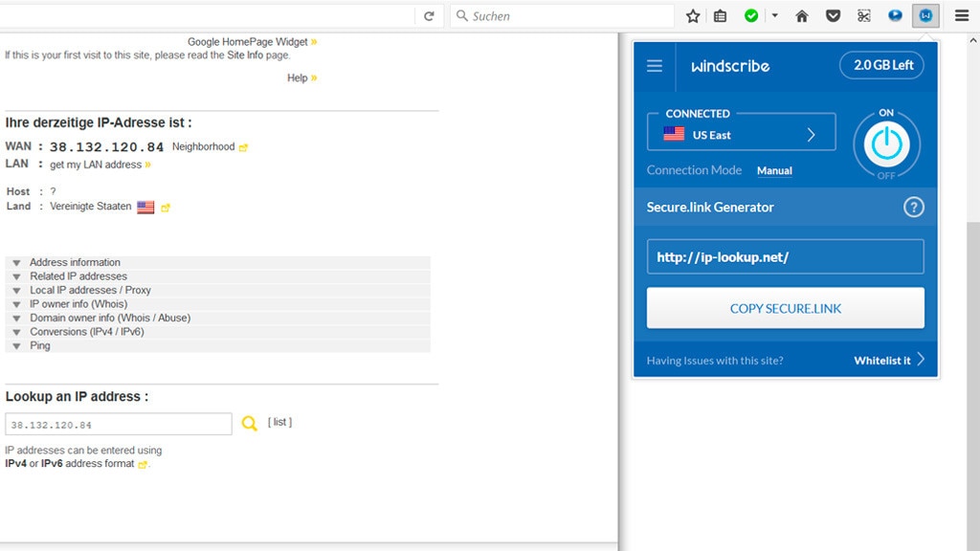This screenshot has height=551, width=980.
Task: Bookmark this page with the star icon
Action: [693, 16]
